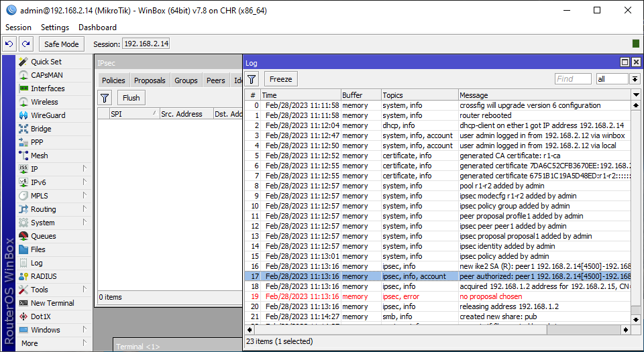Select the 'pool r1-r2 added by admin' row
Screen dimensions: 644x352
pyautogui.click(x=438, y=186)
